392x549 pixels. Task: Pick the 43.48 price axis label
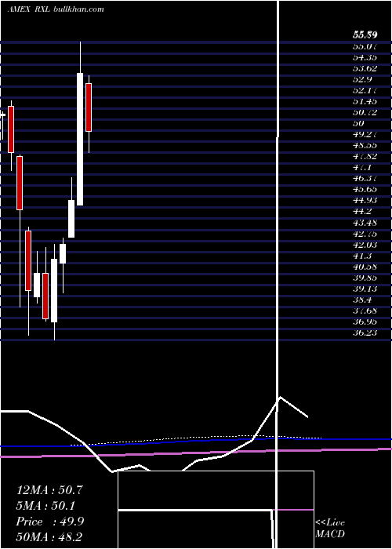tap(365, 222)
